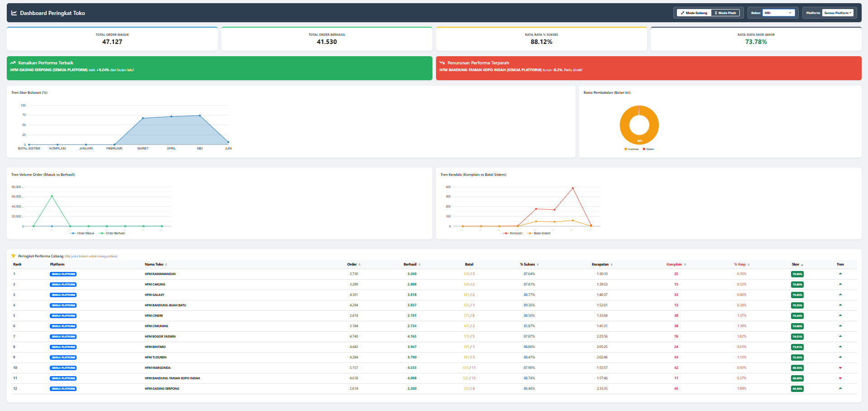Click the sort icon next to Nama Toko
This screenshot has width=868, height=411.
[166, 265]
